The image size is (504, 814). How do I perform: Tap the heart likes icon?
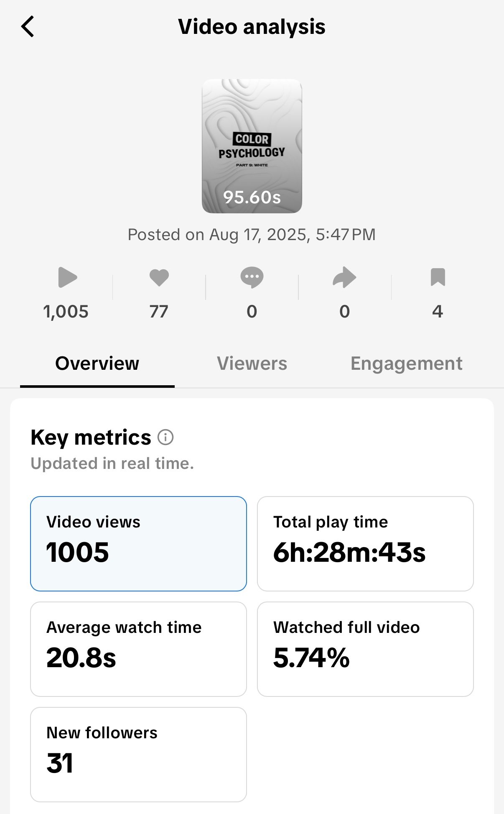point(159,277)
